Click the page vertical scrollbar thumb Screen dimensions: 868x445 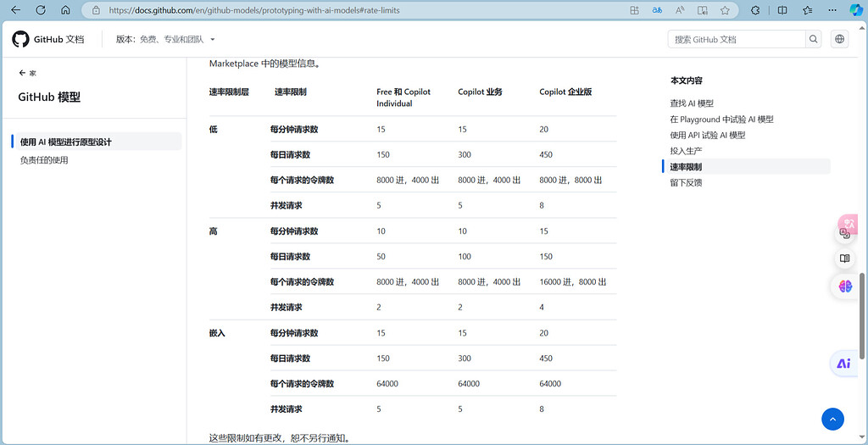(x=862, y=314)
